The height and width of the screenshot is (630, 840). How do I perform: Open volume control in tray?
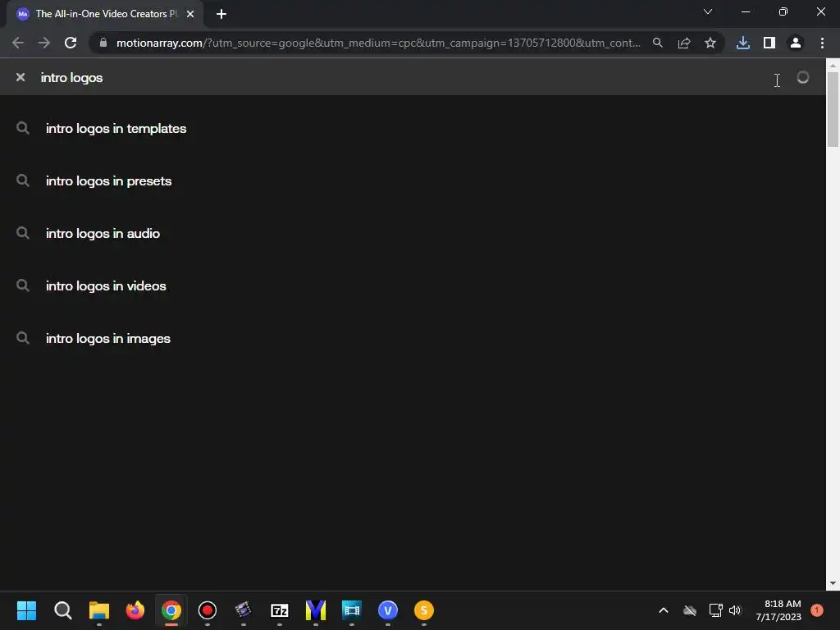click(735, 610)
